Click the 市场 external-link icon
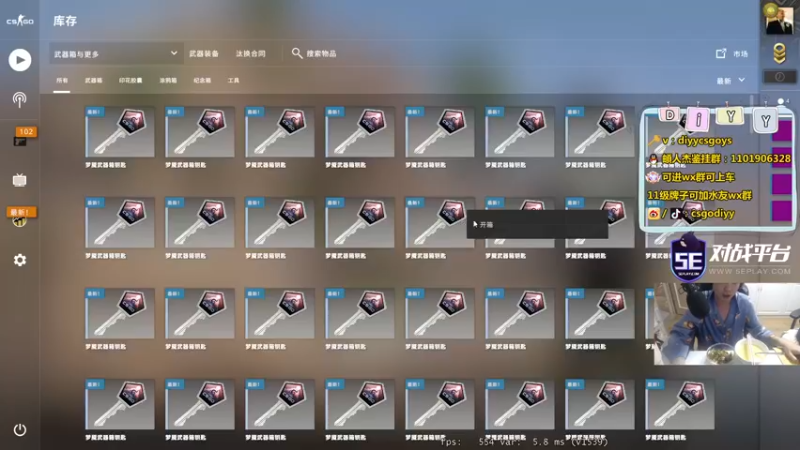 [721, 53]
